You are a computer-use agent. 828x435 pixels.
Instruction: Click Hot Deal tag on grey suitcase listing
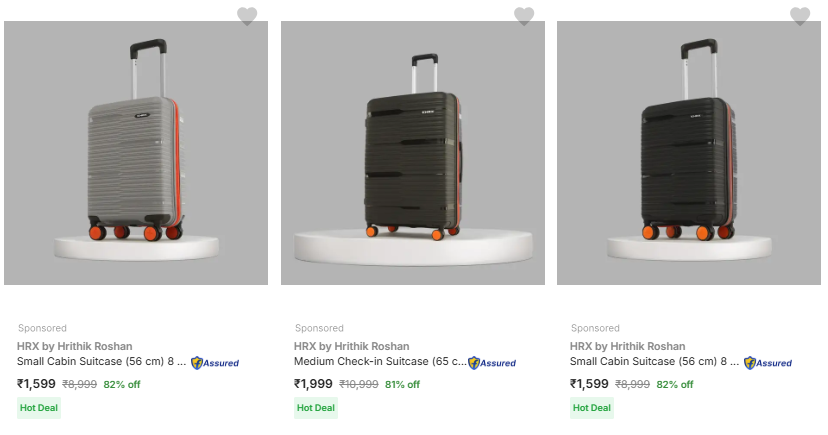(x=39, y=408)
